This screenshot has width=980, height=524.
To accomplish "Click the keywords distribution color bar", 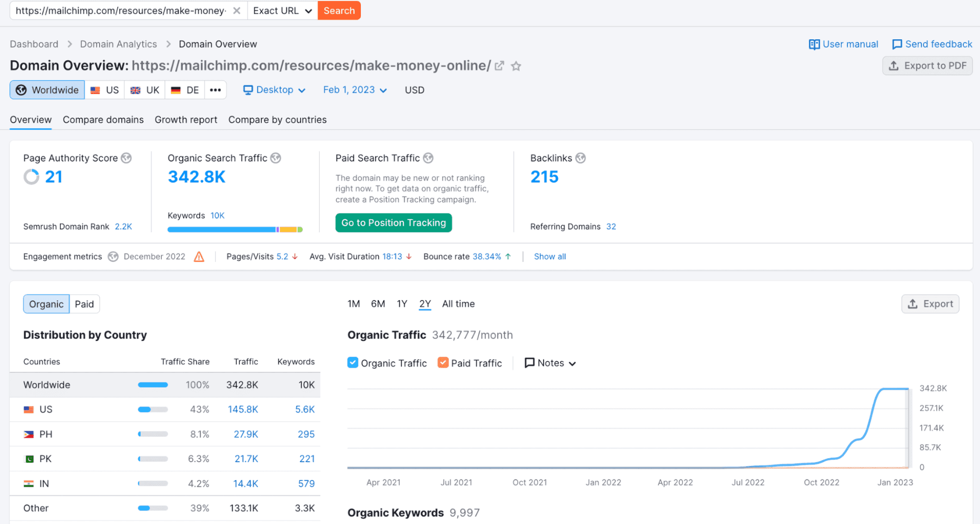I will click(235, 230).
